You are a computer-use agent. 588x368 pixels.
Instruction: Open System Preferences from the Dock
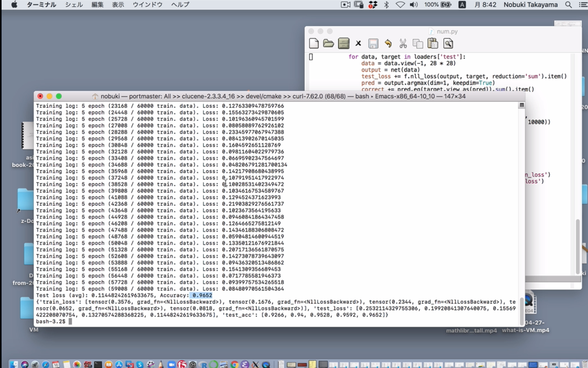click(192, 364)
